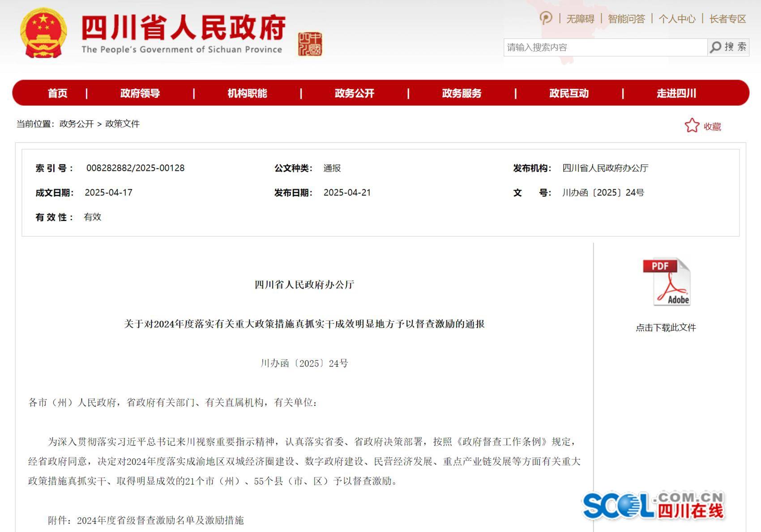
Task: Click the search input field
Action: pos(604,47)
